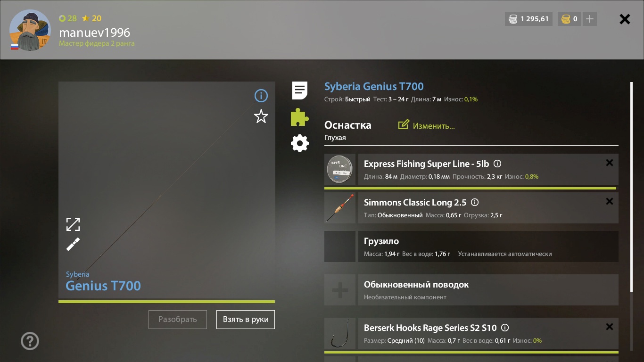The height and width of the screenshot is (362, 644).
Task: Show info for Simmons Classic Long 2.5
Action: coord(475,203)
